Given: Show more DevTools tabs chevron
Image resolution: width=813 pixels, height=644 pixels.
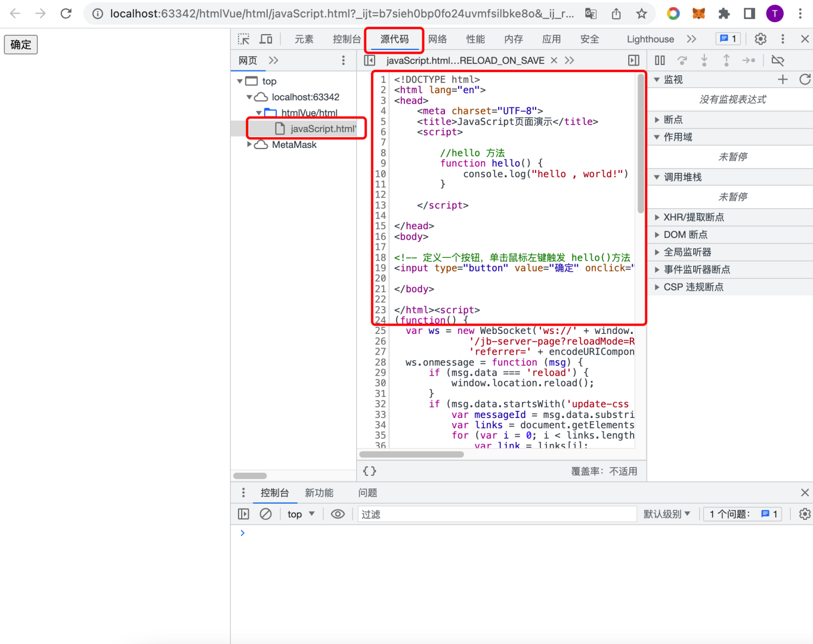Looking at the screenshot, I should 691,39.
